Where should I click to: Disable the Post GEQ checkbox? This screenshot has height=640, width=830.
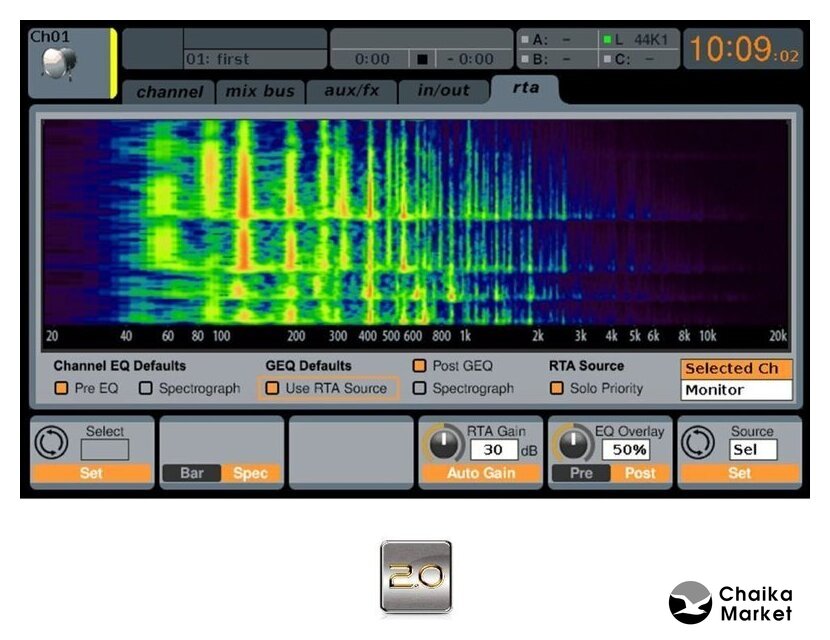(420, 366)
